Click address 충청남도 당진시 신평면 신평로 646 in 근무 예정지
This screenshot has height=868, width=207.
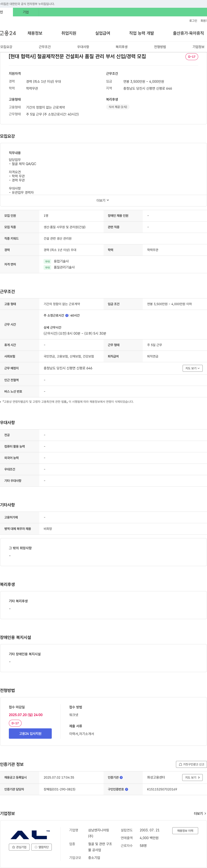[68, 368]
